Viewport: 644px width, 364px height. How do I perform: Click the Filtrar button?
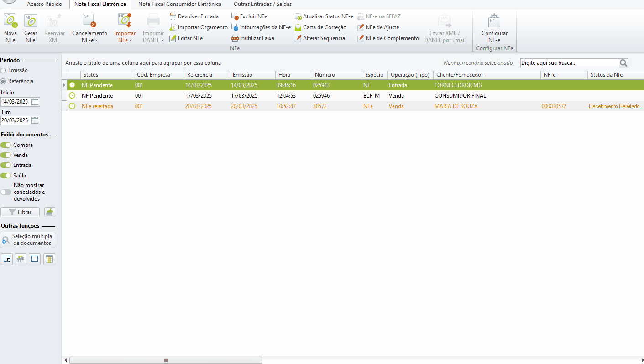[x=20, y=212]
